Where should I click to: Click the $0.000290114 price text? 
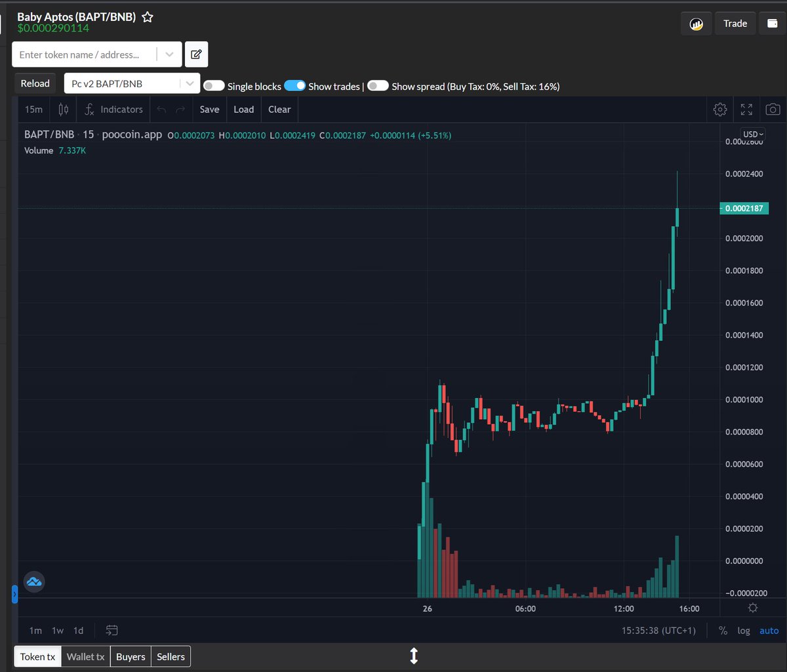[53, 28]
